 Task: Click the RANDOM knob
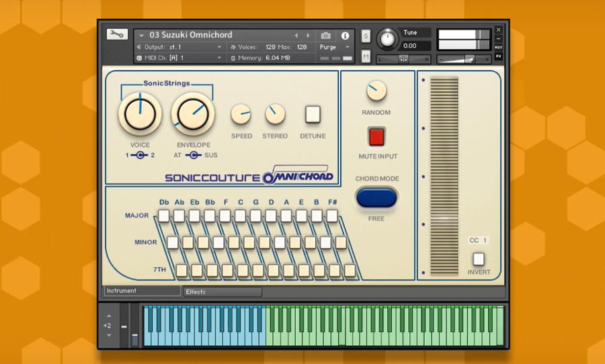click(376, 91)
